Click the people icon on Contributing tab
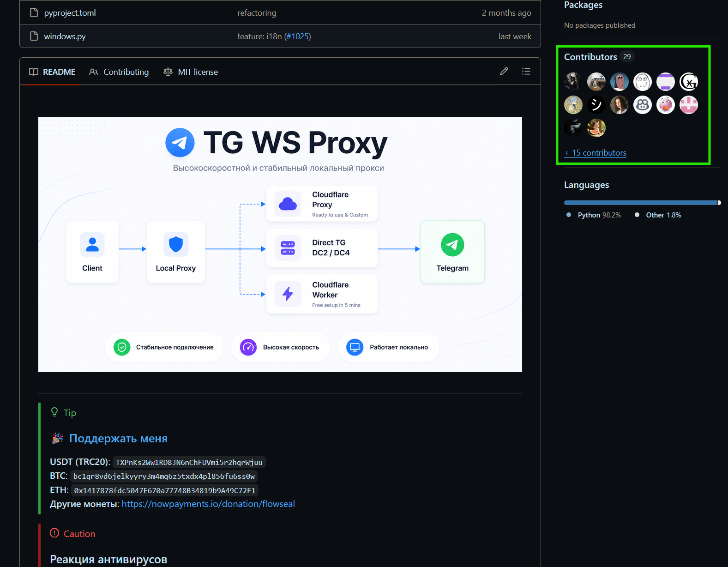The height and width of the screenshot is (567, 728). (94, 72)
